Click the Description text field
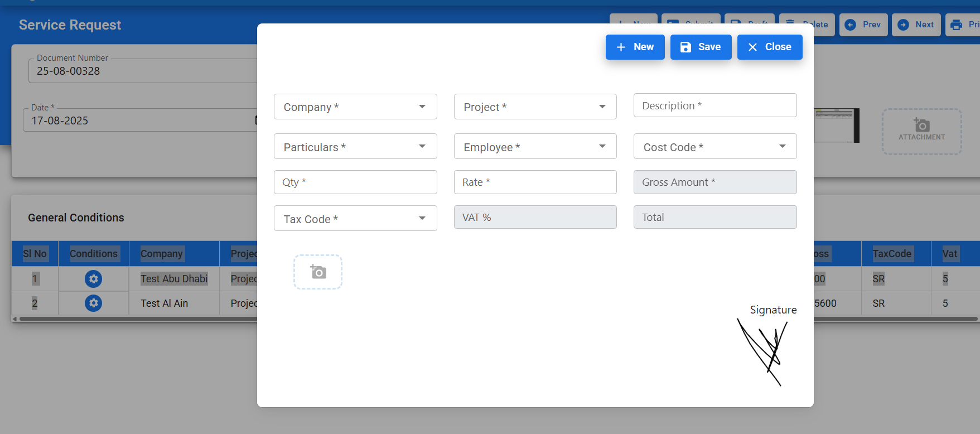980x434 pixels. (715, 105)
